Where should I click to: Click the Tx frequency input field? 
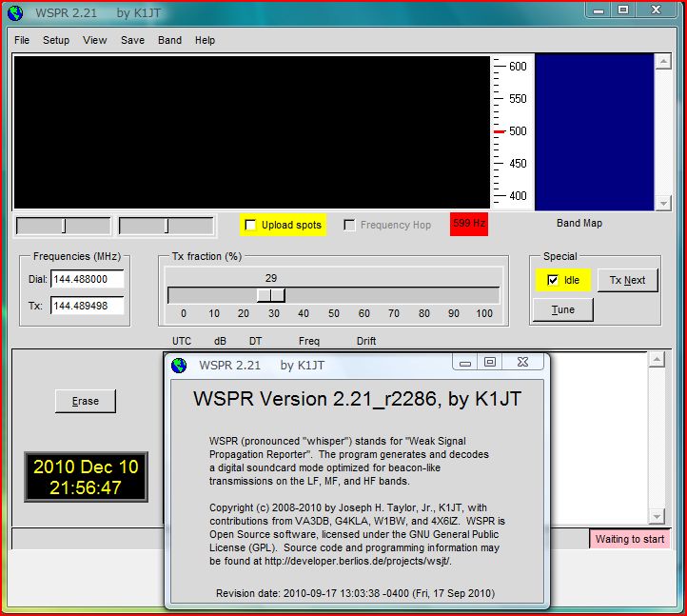click(x=87, y=307)
